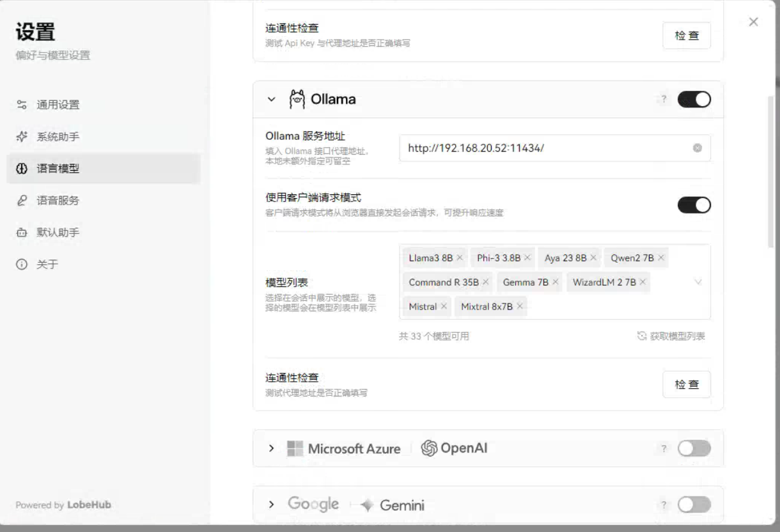Go to 语音服务 settings
This screenshot has height=532, width=780.
point(104,201)
